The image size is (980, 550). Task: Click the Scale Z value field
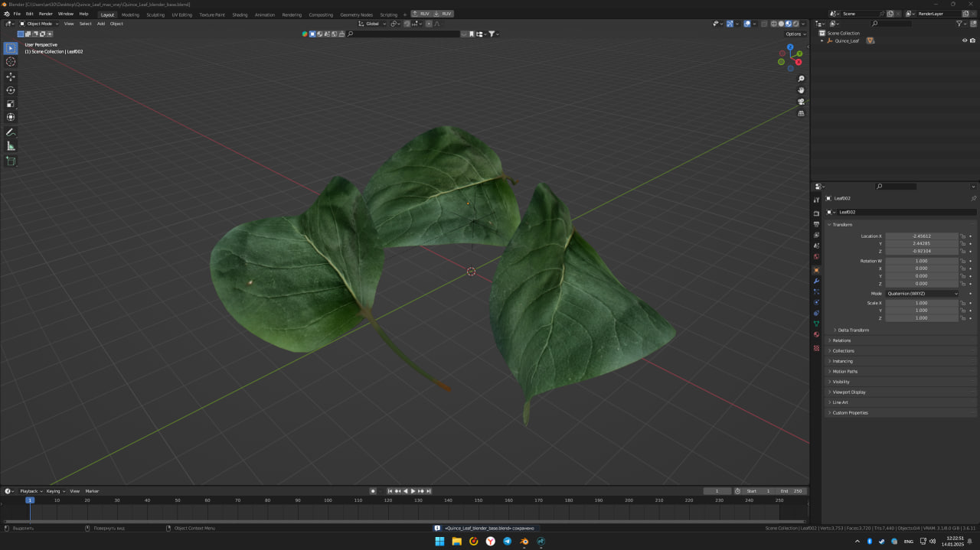click(x=922, y=318)
